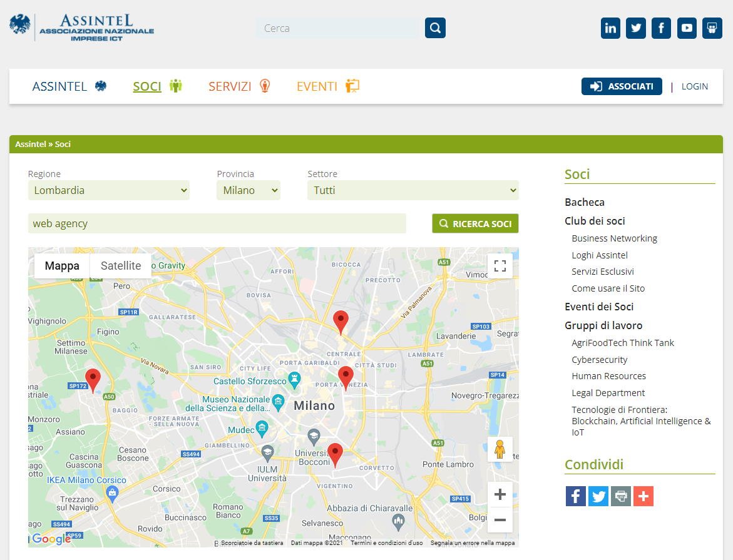Open Cybersecurity group link
This screenshot has width=733, height=560.
coord(599,360)
